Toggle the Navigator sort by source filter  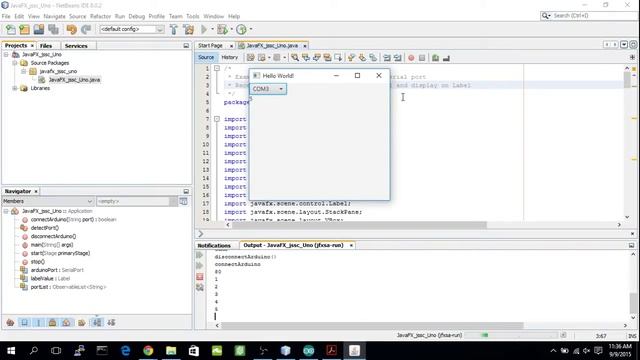coord(111,323)
